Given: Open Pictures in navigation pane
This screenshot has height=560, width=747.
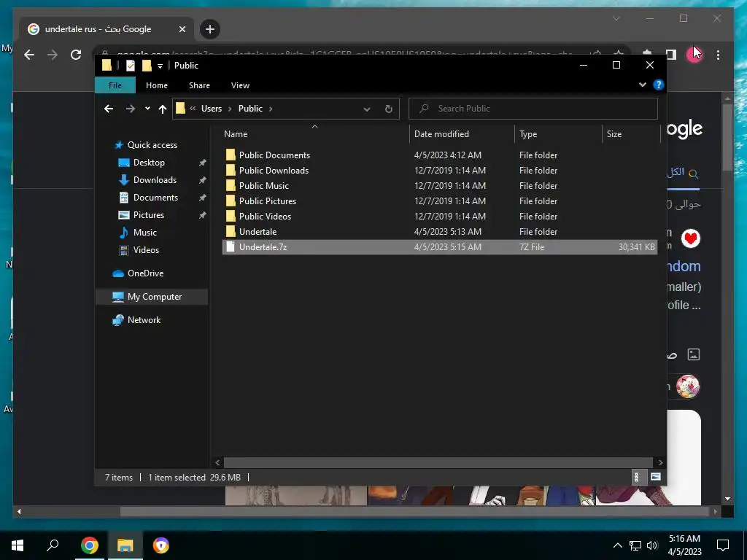Looking at the screenshot, I should 148,215.
